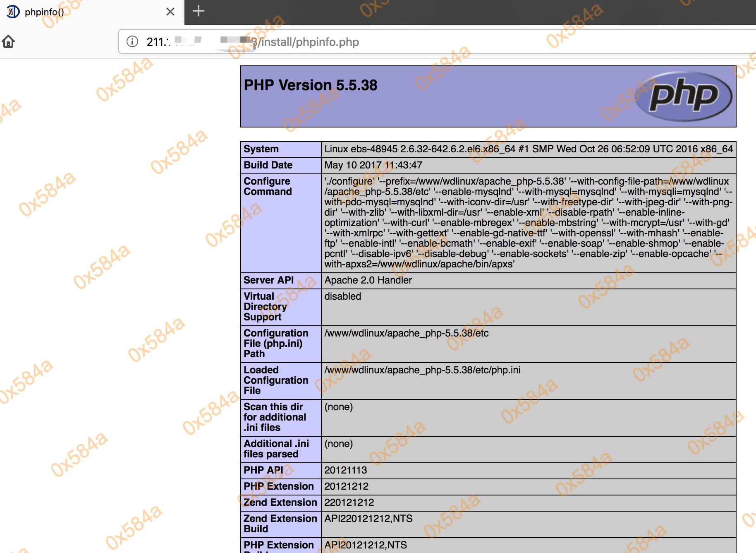Click the System row label
Image resolution: width=756 pixels, height=553 pixels.
(261, 149)
